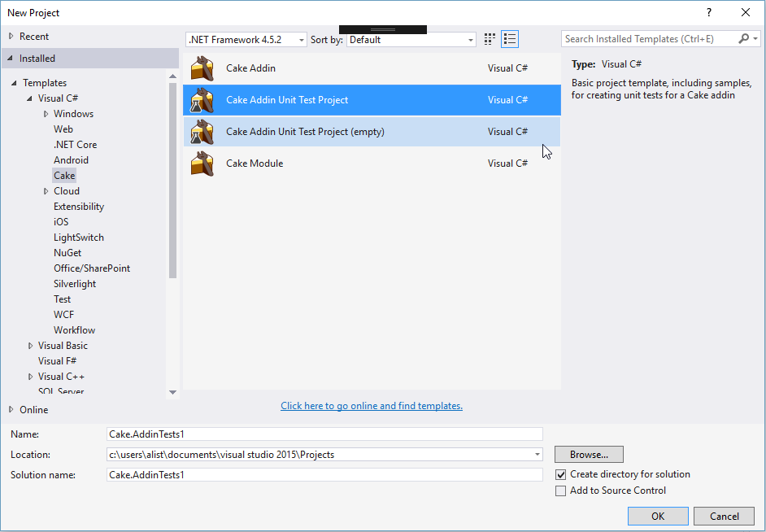Select the Visual F# tree item

(57, 361)
